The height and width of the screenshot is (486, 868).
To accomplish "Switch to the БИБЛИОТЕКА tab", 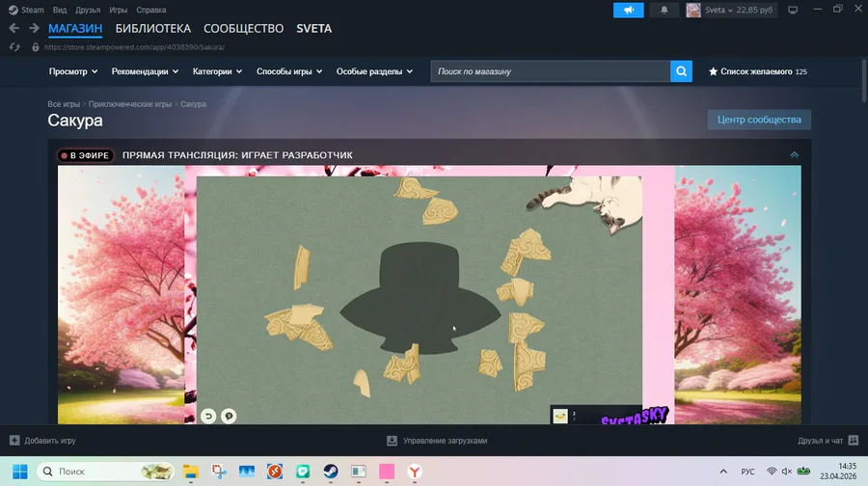I will [152, 28].
